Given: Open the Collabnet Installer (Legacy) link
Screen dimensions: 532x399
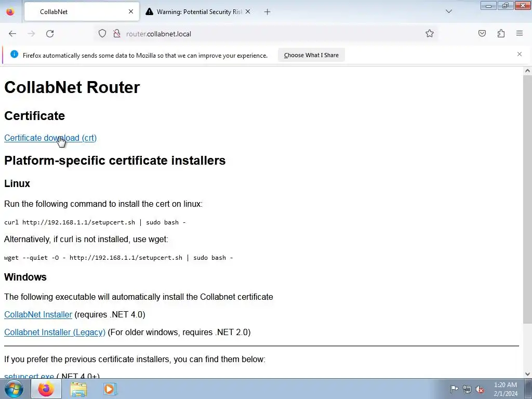Looking at the screenshot, I should (x=55, y=332).
